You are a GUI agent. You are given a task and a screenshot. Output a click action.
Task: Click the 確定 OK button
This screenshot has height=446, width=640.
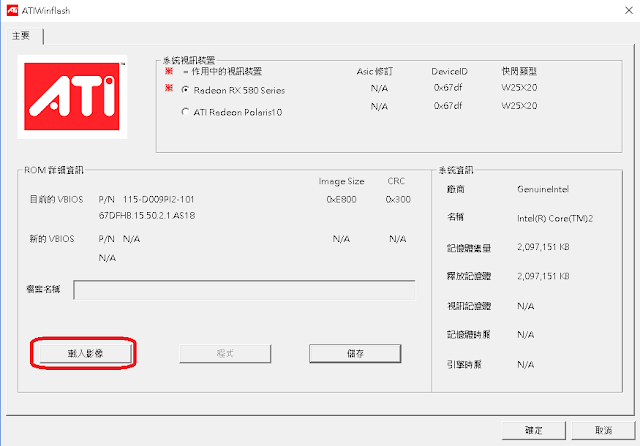click(533, 430)
